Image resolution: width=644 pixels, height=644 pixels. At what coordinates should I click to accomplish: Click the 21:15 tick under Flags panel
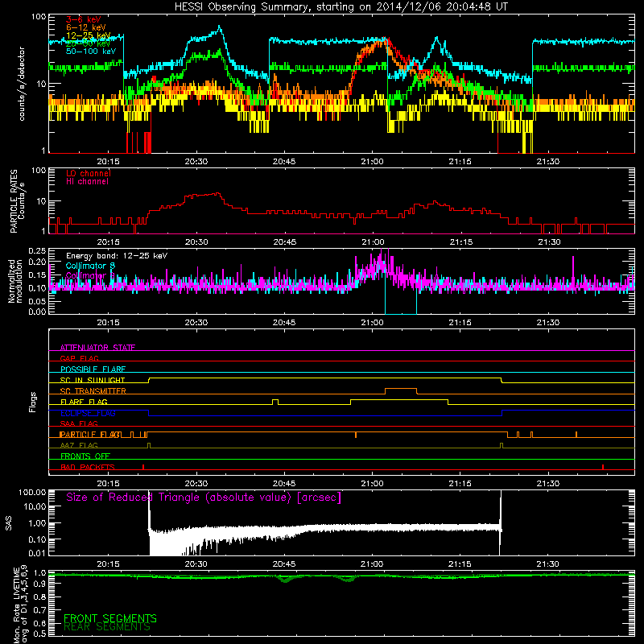point(460,484)
